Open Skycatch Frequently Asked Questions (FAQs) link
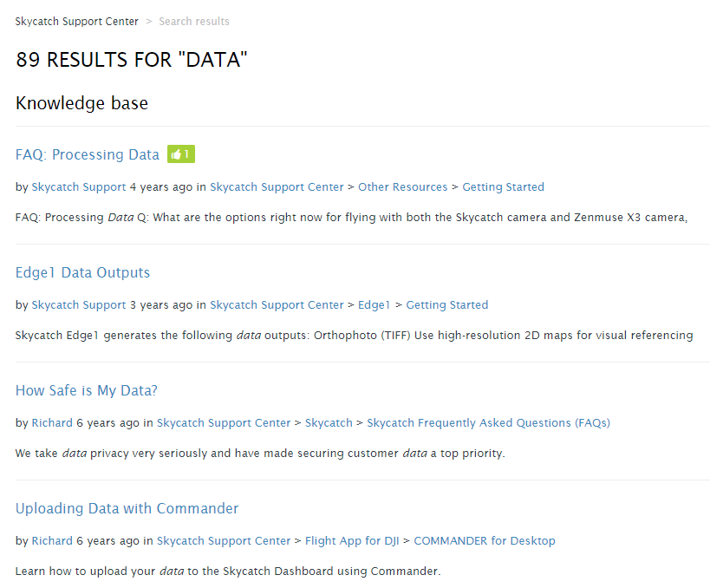Screen dimensions: 710x588 click(489, 422)
